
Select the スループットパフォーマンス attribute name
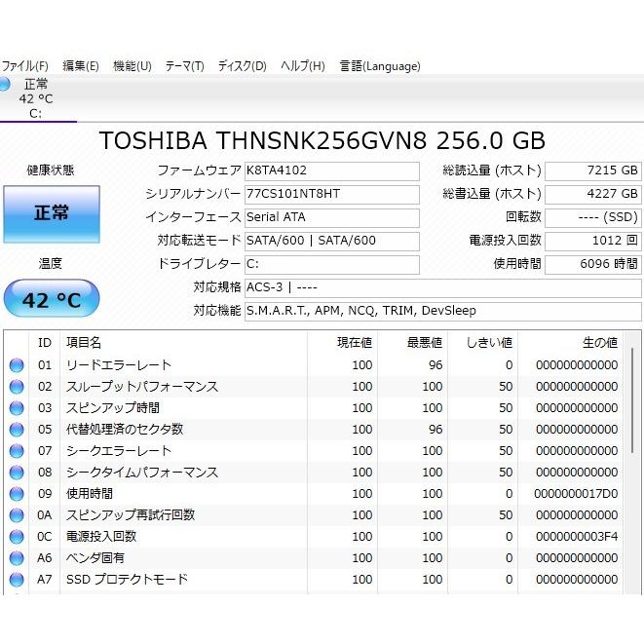coord(142,387)
